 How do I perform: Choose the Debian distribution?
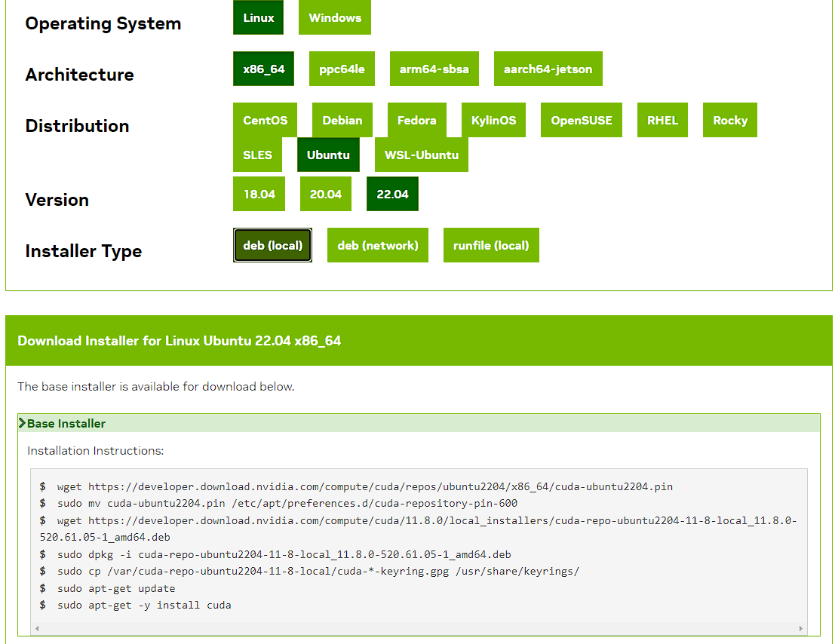tap(342, 120)
